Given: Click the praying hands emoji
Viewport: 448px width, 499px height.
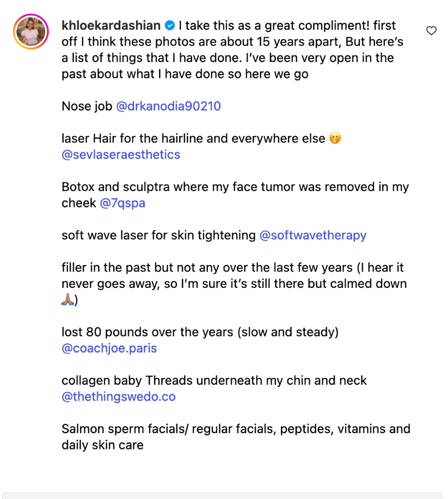Looking at the screenshot, I should coord(67,300).
